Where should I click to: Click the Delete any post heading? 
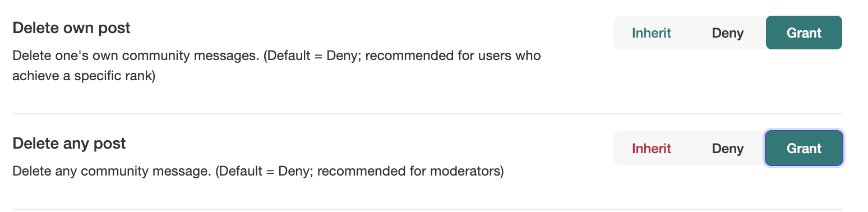(x=69, y=144)
